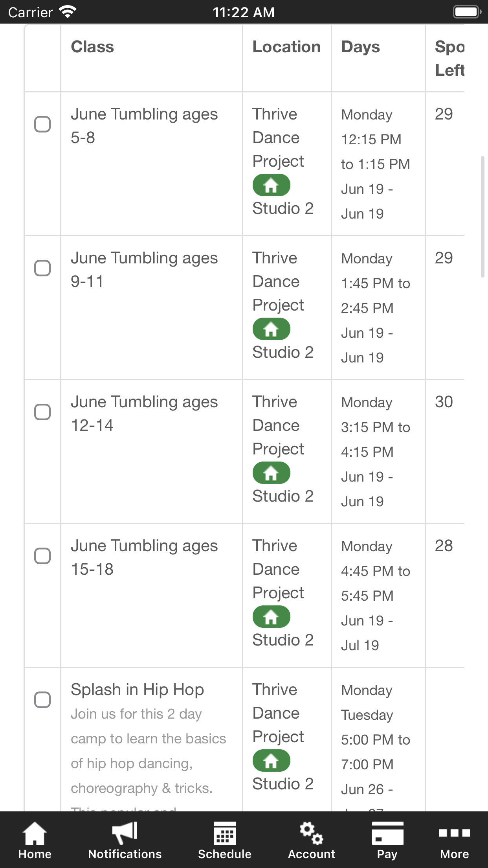This screenshot has height=868, width=488.
Task: Click the Class column header
Action: pos(92,47)
